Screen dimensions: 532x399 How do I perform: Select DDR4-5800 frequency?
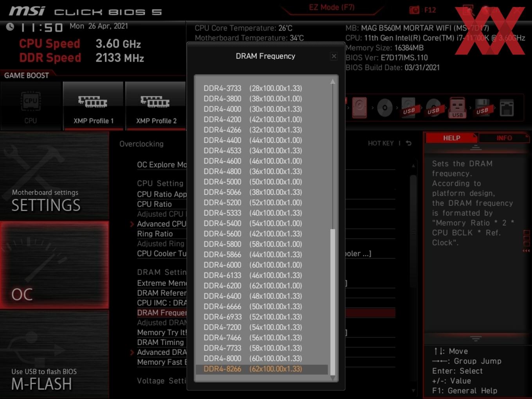coord(262,244)
